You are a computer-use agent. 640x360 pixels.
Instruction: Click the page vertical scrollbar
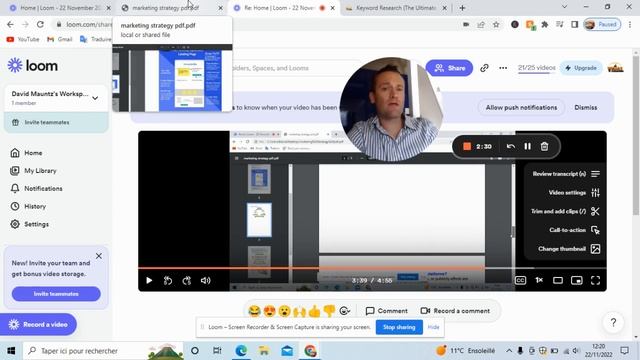[636, 135]
